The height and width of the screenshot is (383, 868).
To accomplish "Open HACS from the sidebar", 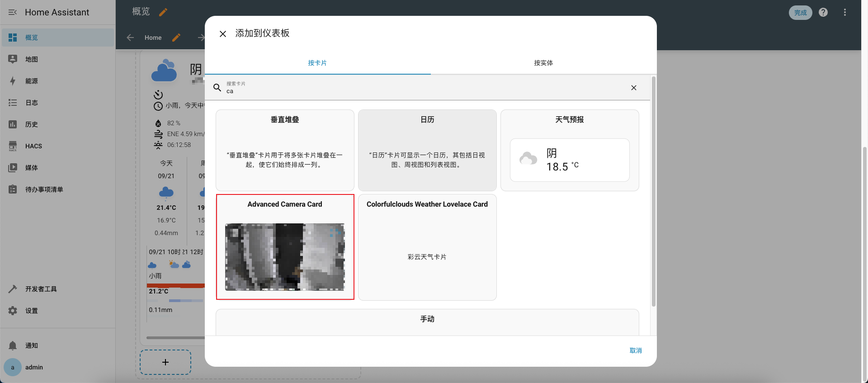I will pyautogui.click(x=33, y=146).
